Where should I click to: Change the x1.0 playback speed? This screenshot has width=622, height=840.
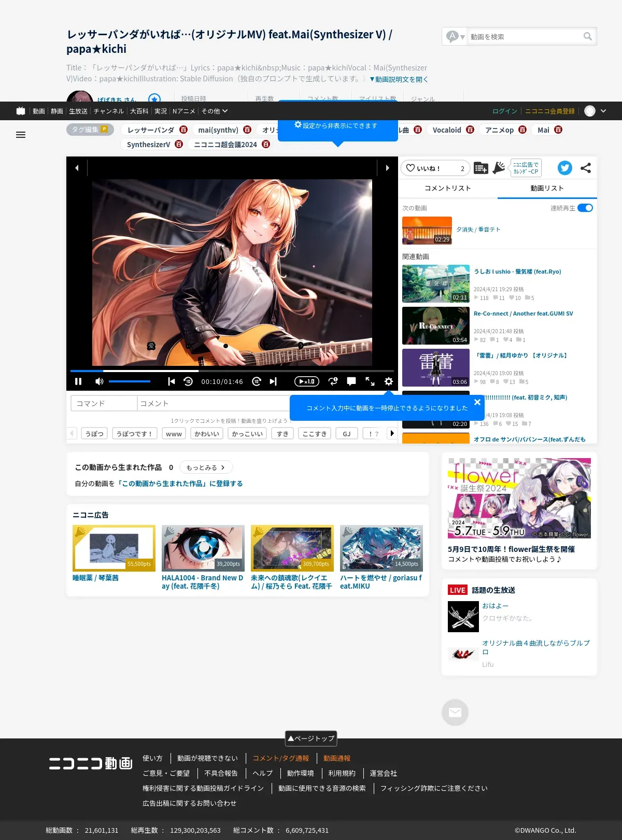coord(307,381)
